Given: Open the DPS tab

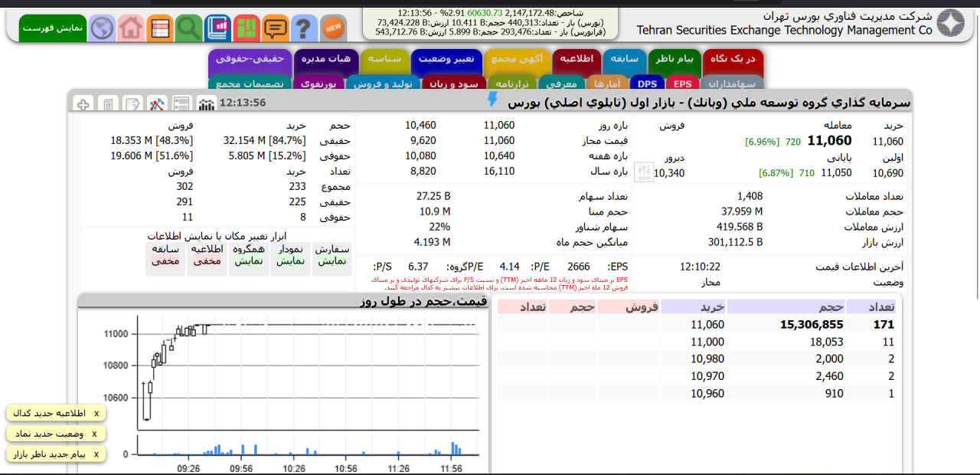Looking at the screenshot, I should click(648, 84).
